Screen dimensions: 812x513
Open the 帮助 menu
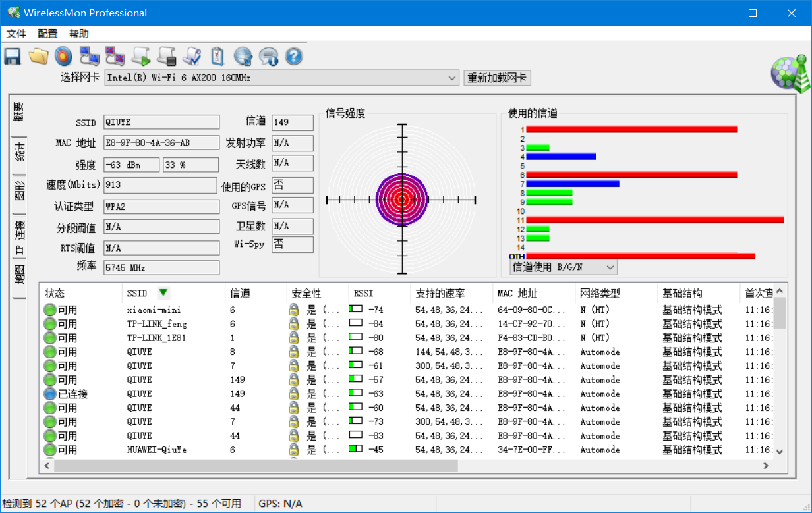click(x=78, y=34)
